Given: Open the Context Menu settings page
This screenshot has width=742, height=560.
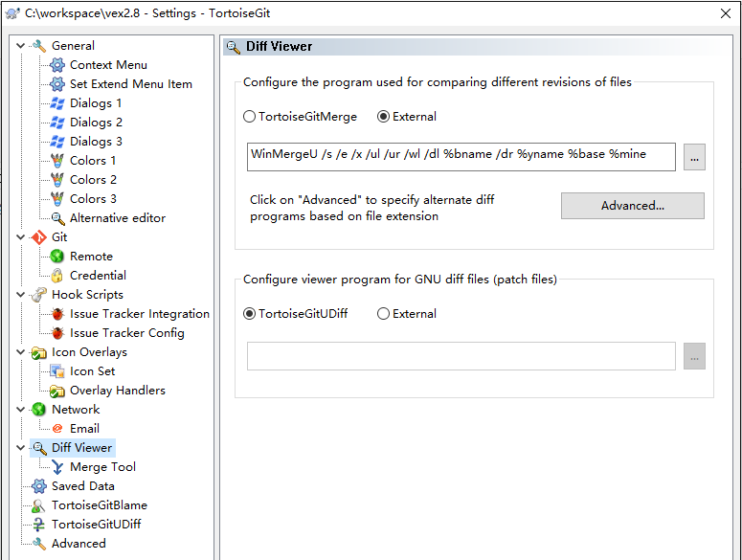Looking at the screenshot, I should (x=108, y=65).
